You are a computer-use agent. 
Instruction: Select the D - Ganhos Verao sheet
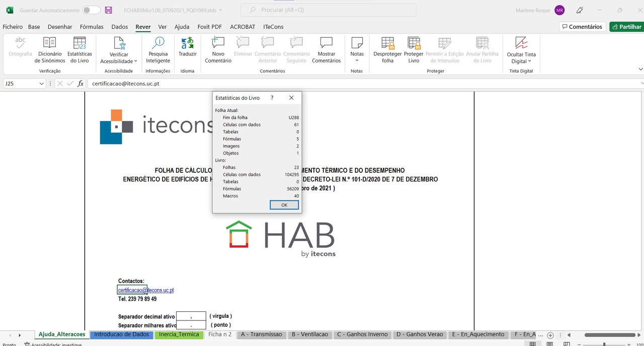(420, 334)
